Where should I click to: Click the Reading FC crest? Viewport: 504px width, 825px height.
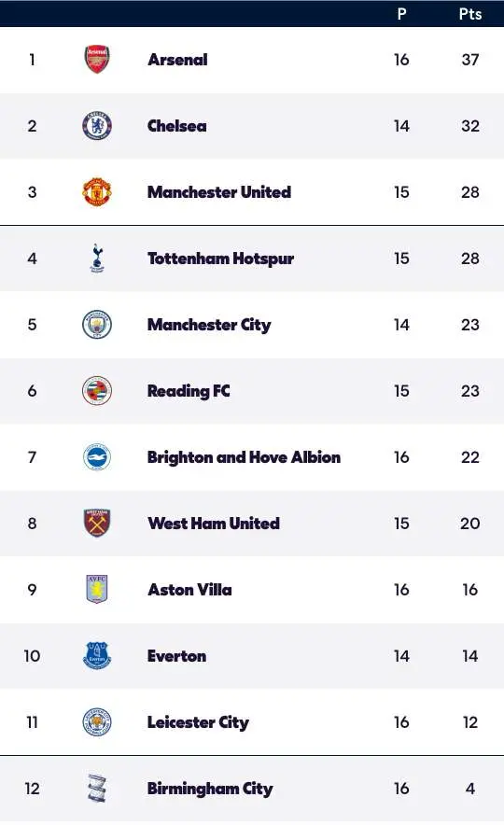97,390
